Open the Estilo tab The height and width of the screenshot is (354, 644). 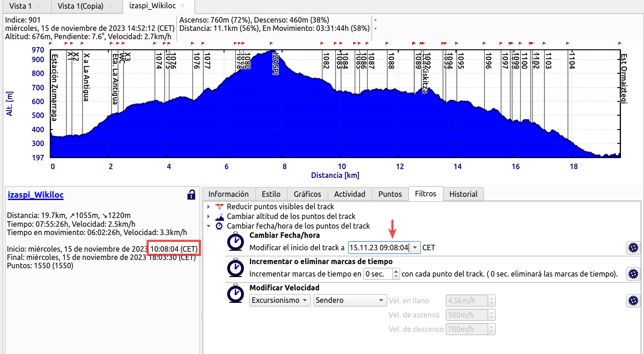(271, 194)
